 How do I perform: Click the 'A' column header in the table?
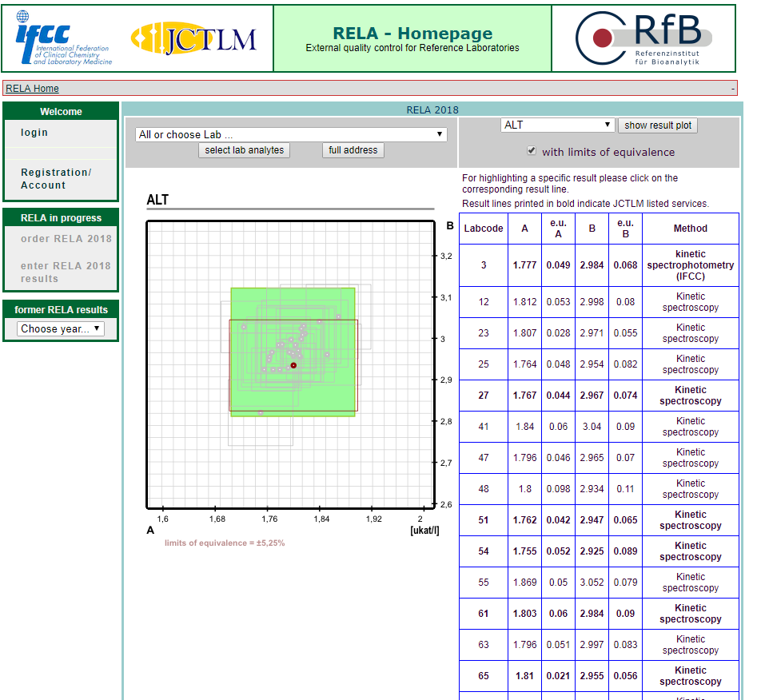pyautogui.click(x=524, y=228)
